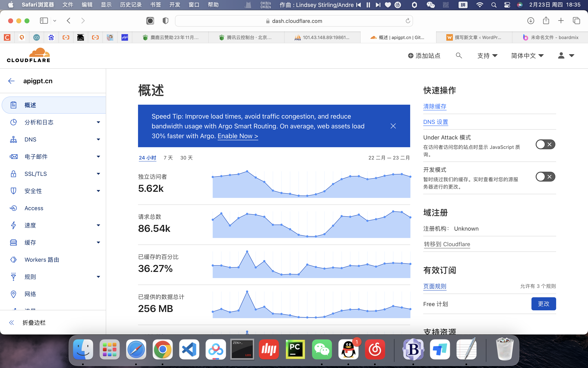Click the 规则 filter icon
Screen dimensions: 588x368
click(13, 277)
